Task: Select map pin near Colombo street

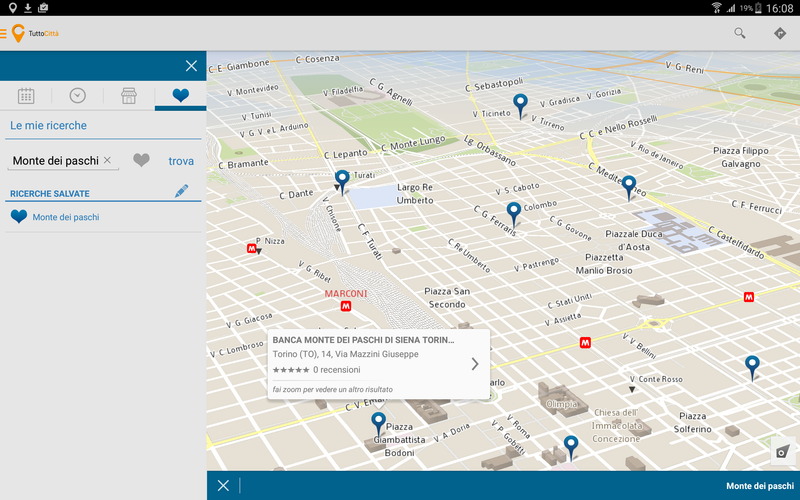Action: pos(514,214)
